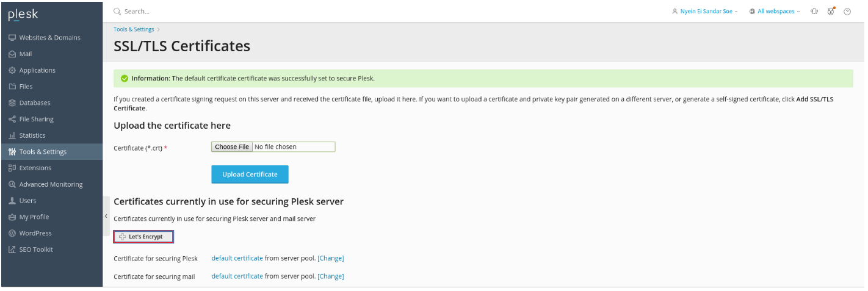
Task: Click the Databases stack icon in sidebar
Action: (12, 102)
